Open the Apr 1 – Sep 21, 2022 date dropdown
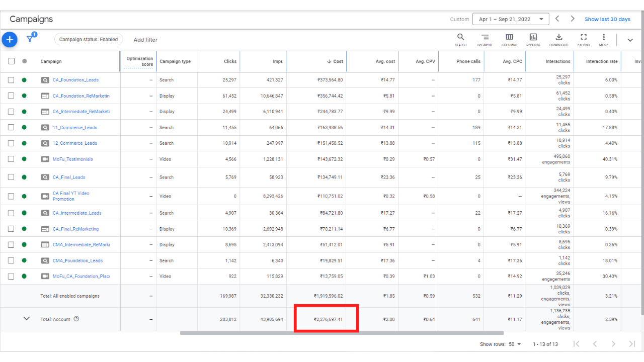 click(511, 19)
